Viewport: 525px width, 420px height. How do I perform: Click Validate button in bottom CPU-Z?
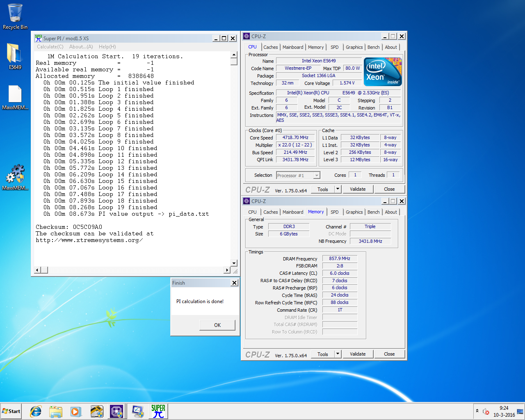coord(358,354)
